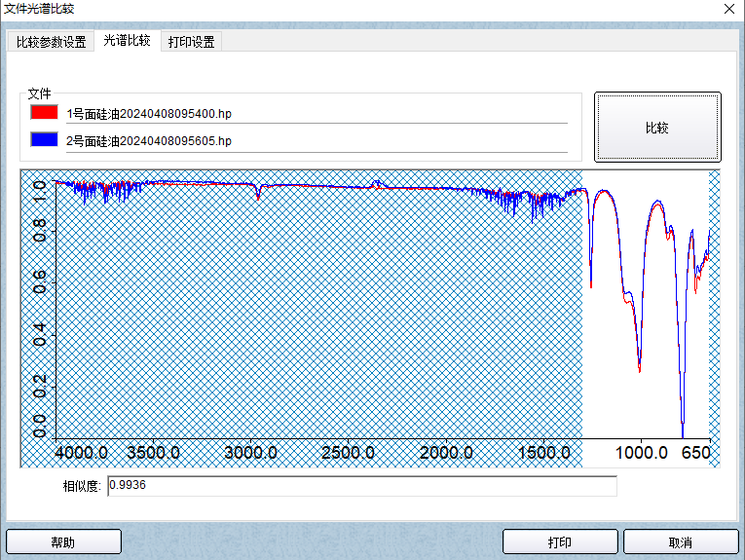Click the 相似度 value field showing 0.9936
Viewport: 745px width, 560px height.
pyautogui.click(x=361, y=485)
